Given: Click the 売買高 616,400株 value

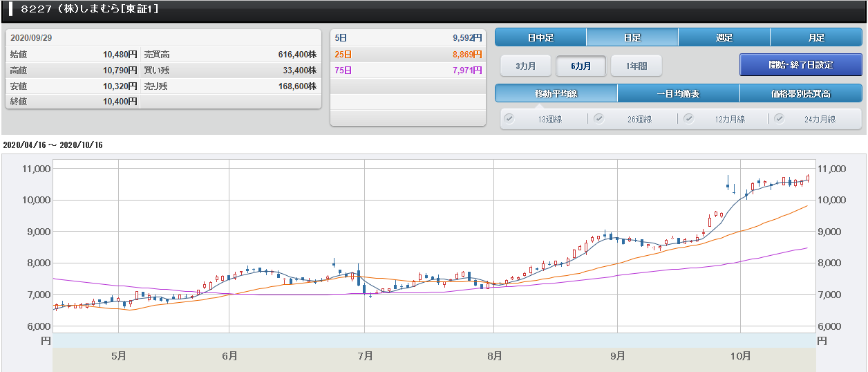Looking at the screenshot, I should pyautogui.click(x=297, y=54).
